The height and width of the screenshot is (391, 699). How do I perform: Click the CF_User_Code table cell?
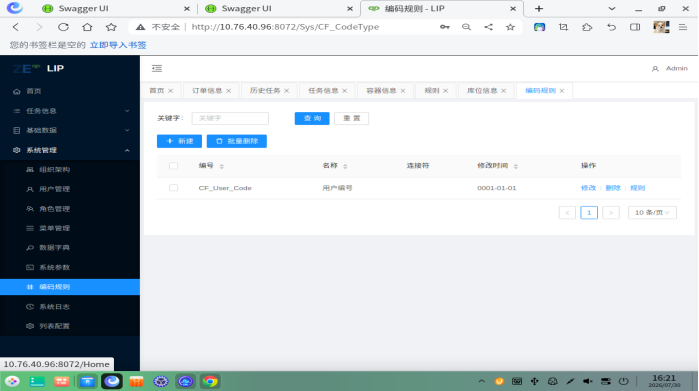[225, 188]
